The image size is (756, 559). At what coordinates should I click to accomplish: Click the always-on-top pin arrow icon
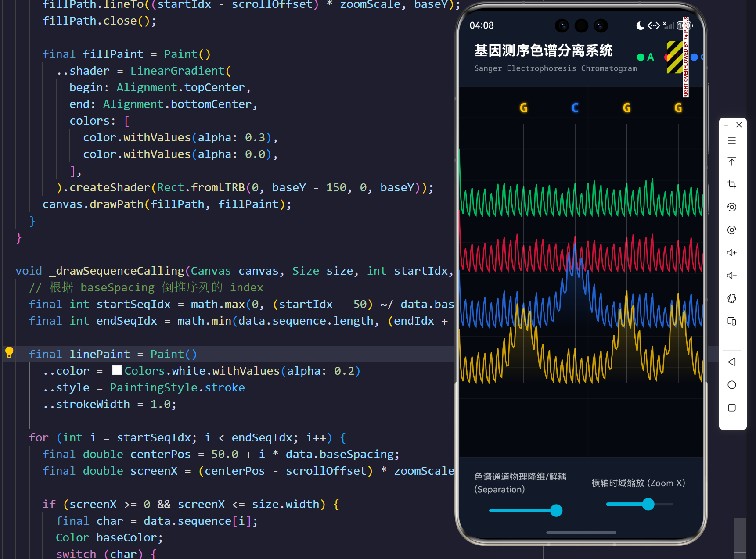click(x=732, y=161)
